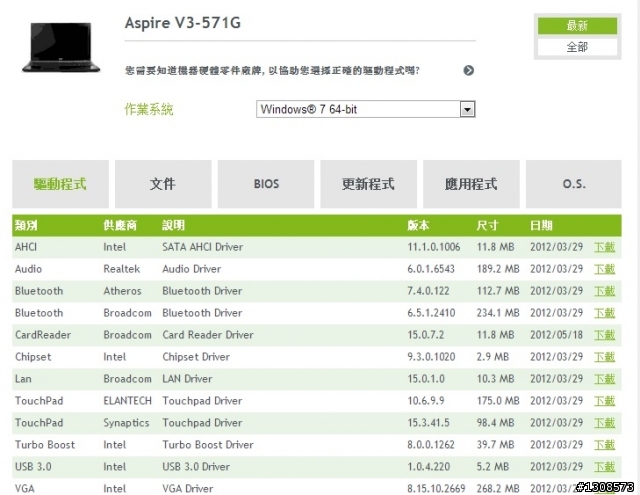Click the Realtek vendor cell
Image resolution: width=640 pixels, height=495 pixels.
coord(122,269)
